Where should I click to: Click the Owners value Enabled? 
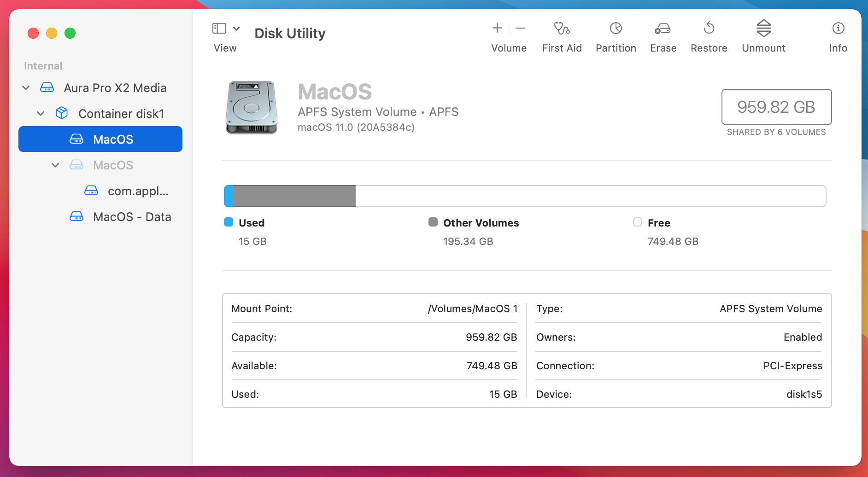pos(803,337)
